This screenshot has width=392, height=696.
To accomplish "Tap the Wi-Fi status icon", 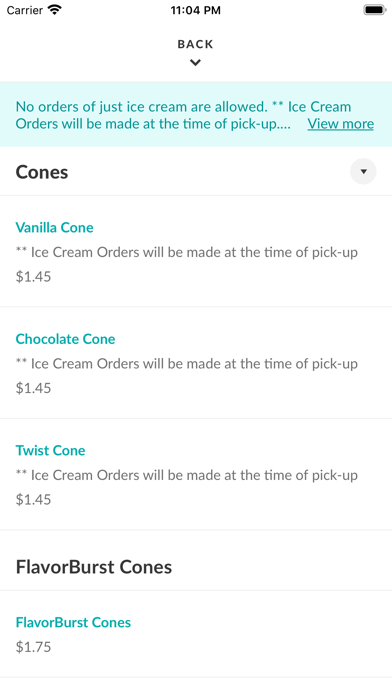I will 55,10.
